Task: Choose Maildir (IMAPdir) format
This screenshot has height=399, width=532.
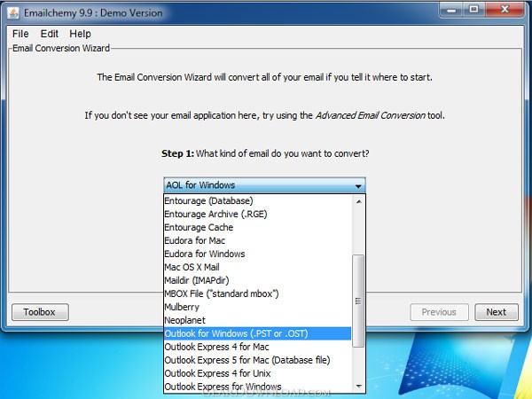Action: click(257, 280)
